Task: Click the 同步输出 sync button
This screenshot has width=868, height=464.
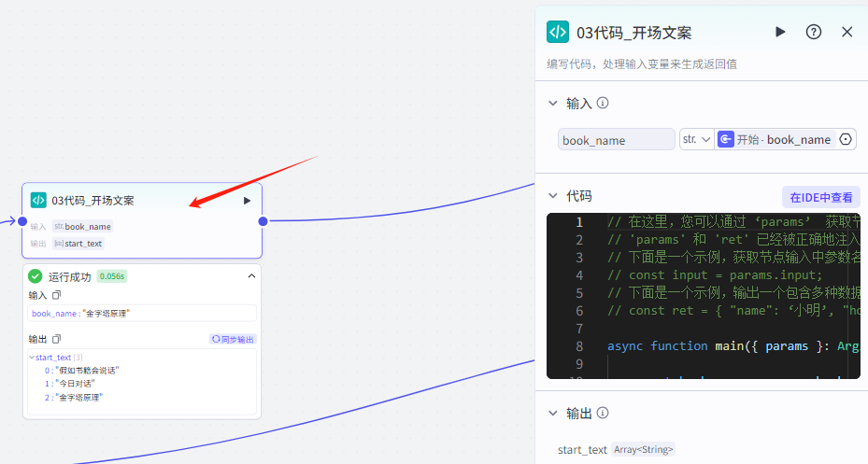Action: [x=233, y=339]
